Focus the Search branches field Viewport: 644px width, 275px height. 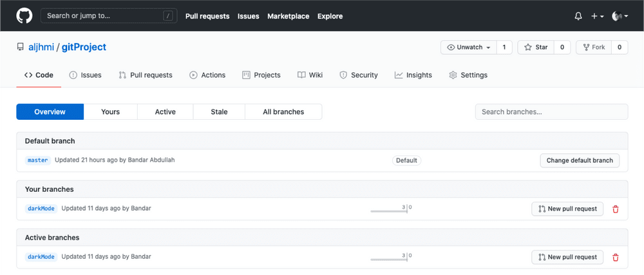(x=552, y=111)
